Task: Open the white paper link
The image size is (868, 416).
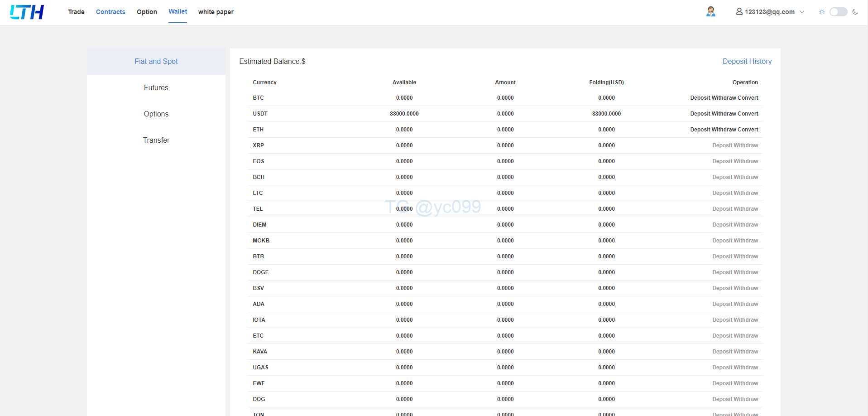Action: [216, 12]
